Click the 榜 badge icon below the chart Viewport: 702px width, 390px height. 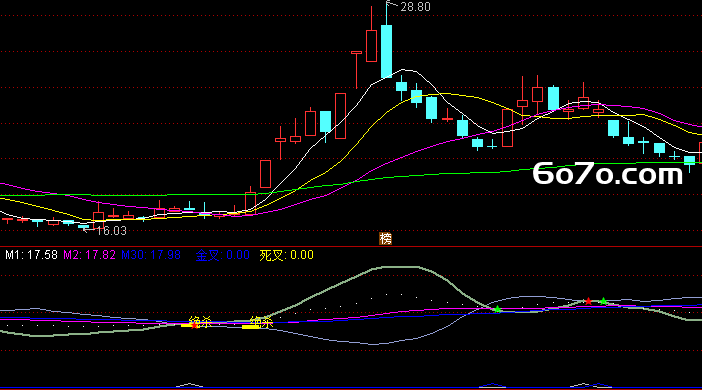pos(385,239)
